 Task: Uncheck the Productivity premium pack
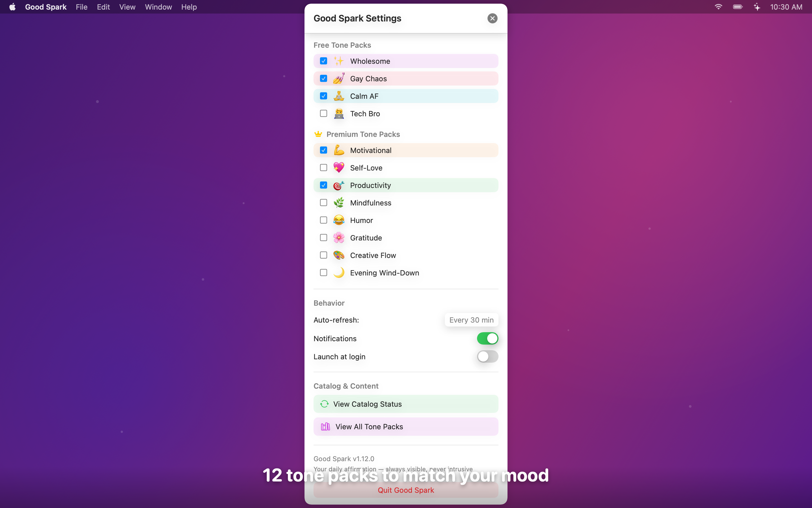323,185
